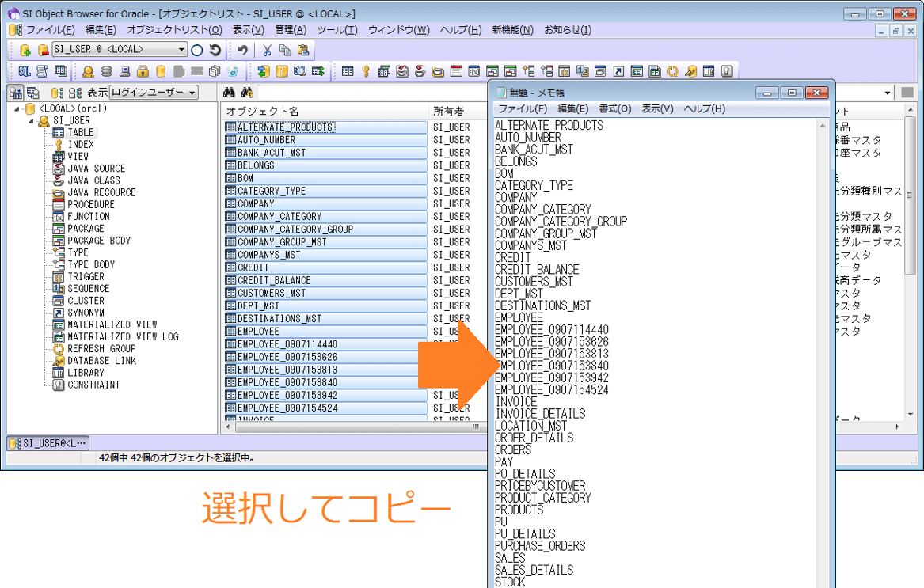
Task: Open the SI_USER @ <LOCAL> connection dropdown
Action: coord(181,50)
